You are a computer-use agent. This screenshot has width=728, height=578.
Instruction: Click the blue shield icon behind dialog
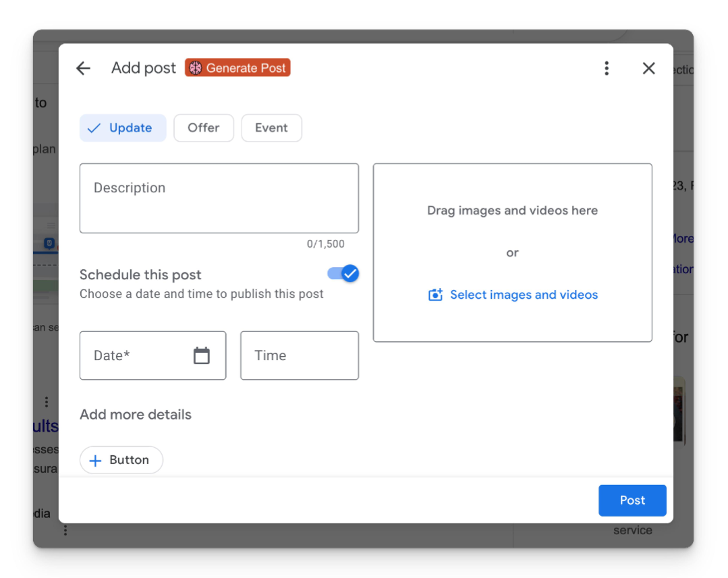pos(49,243)
